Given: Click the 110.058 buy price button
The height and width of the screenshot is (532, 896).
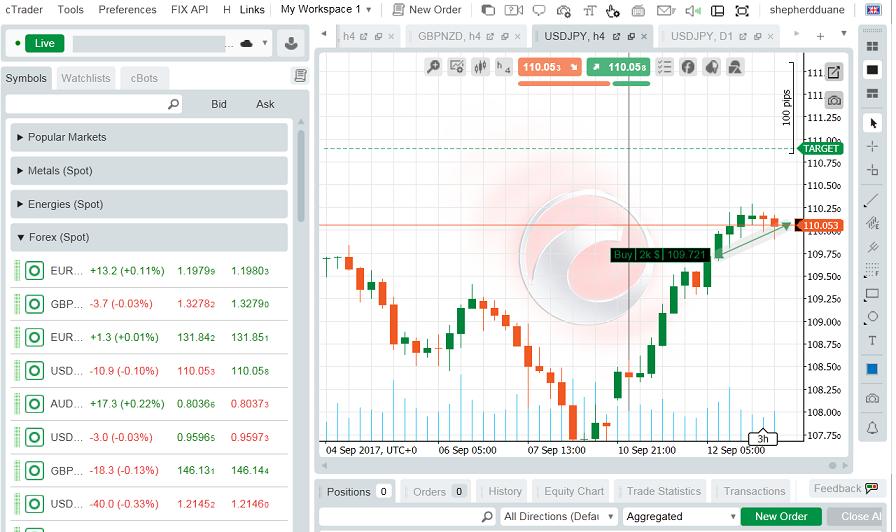Looking at the screenshot, I should coord(618,67).
